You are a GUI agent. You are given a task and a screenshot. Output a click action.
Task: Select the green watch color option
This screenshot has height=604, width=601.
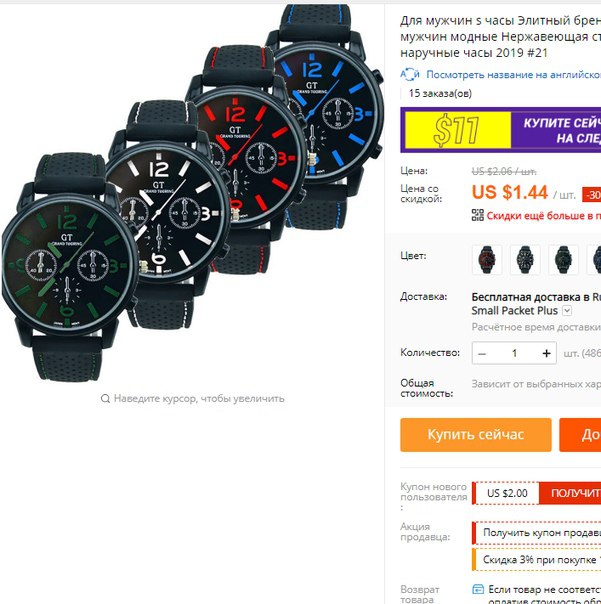coord(563,260)
